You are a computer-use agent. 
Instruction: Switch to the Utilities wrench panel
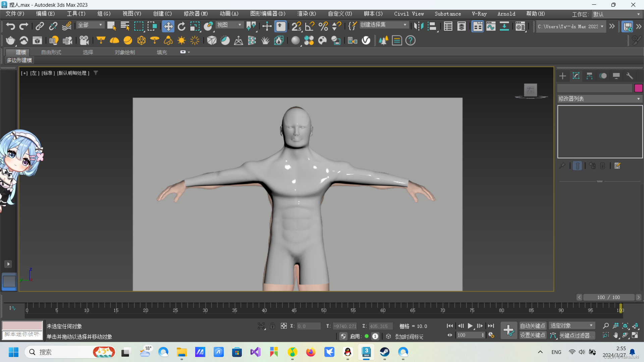(x=630, y=76)
